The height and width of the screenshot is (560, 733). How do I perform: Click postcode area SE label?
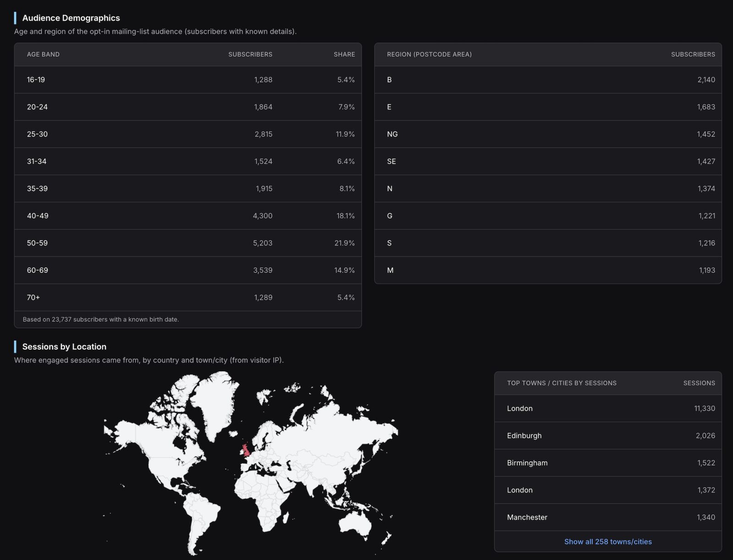coord(391,161)
